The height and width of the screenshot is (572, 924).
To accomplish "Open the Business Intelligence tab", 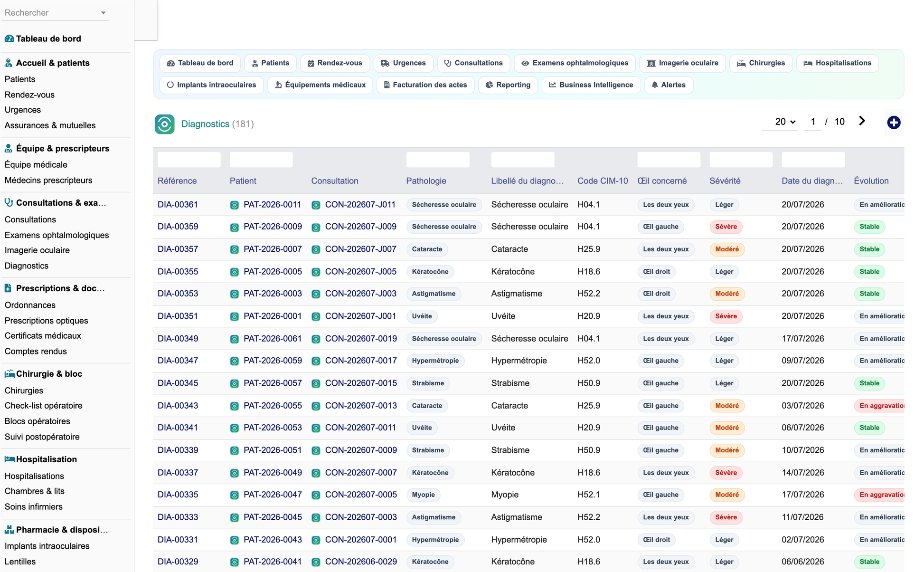I will point(591,85).
